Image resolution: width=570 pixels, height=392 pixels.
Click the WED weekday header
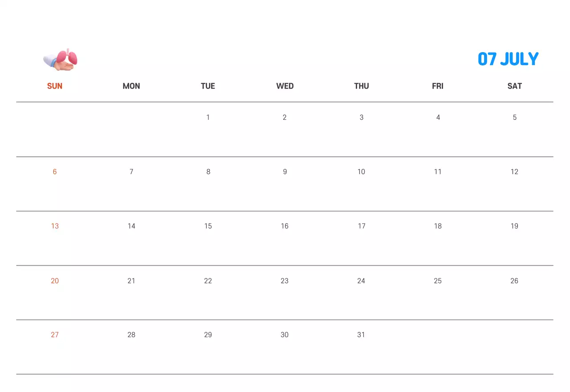[285, 86]
